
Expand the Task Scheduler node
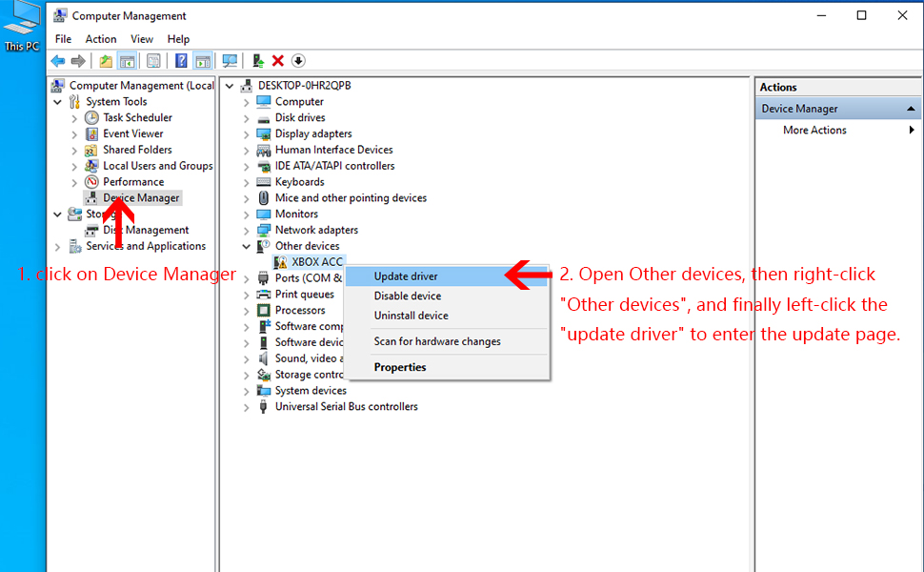click(74, 118)
